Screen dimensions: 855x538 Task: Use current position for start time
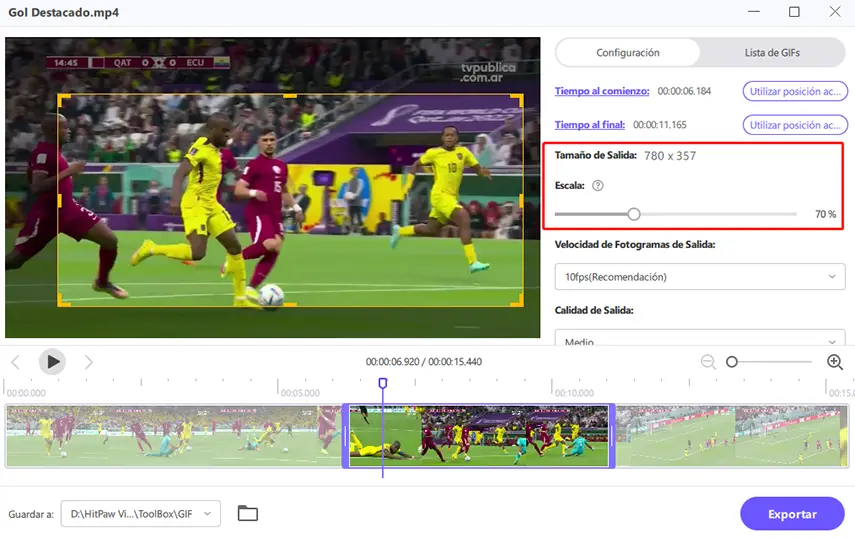pos(795,91)
